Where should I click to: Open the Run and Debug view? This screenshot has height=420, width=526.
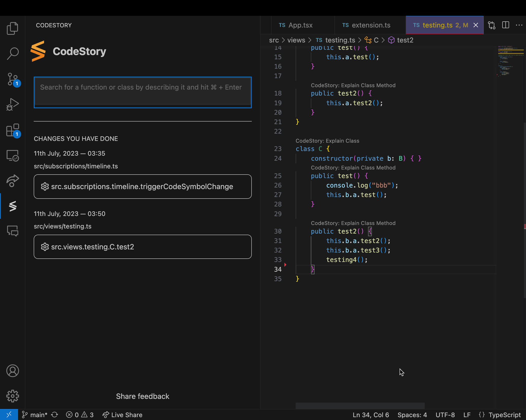click(12, 104)
